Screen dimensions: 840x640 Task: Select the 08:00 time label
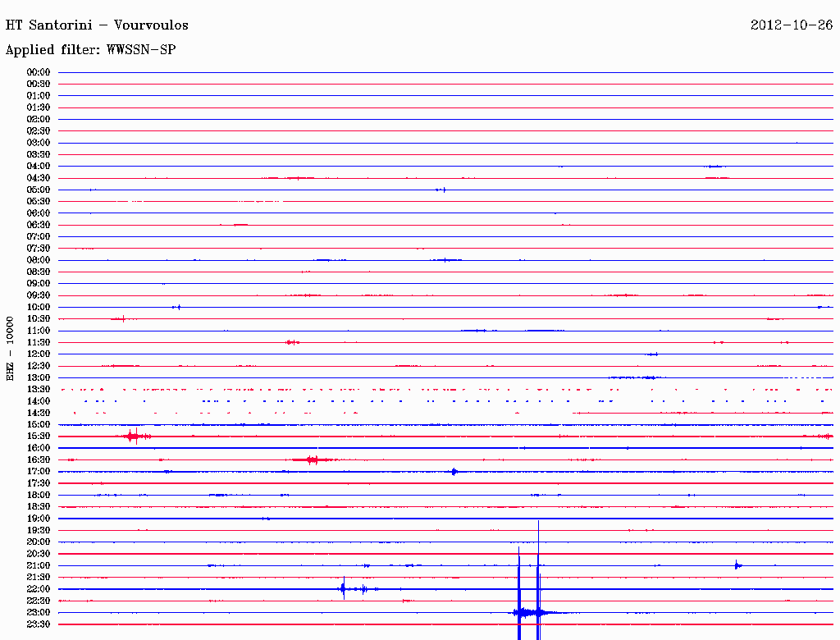point(39,260)
